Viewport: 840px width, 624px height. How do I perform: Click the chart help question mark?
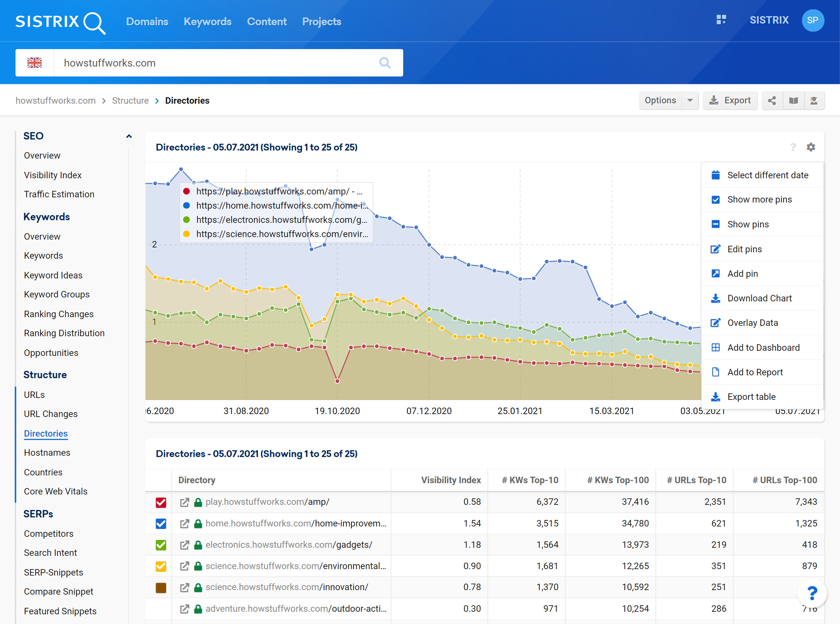(x=793, y=147)
